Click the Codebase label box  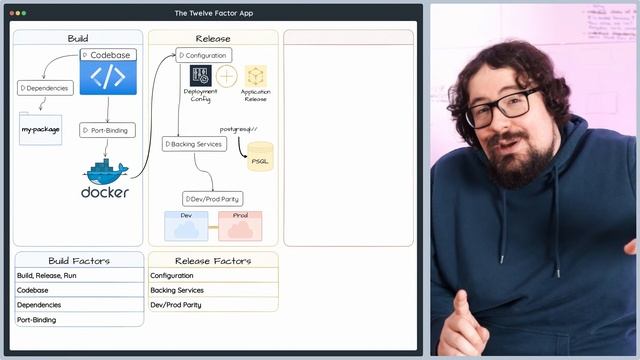pos(108,55)
